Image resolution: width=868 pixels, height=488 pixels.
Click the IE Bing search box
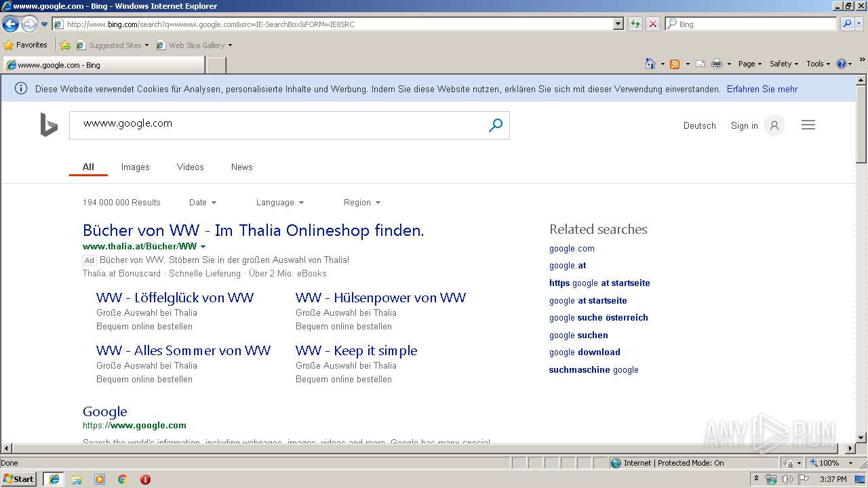click(751, 24)
